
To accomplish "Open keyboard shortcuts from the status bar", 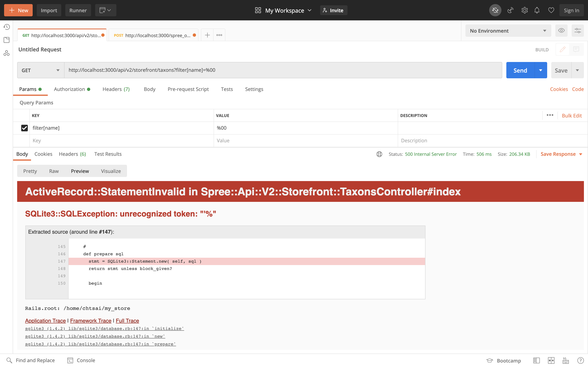I will (565, 360).
